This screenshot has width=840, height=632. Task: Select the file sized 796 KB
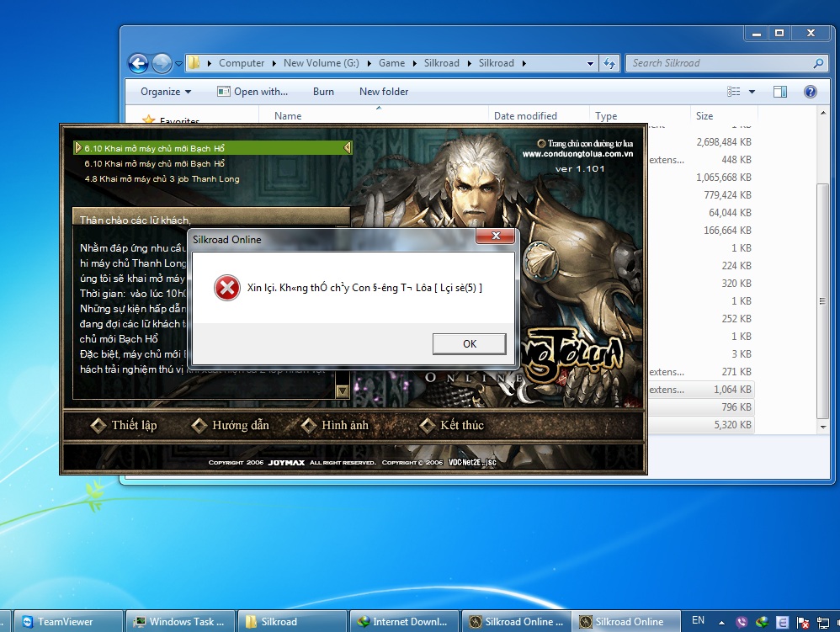coord(736,407)
